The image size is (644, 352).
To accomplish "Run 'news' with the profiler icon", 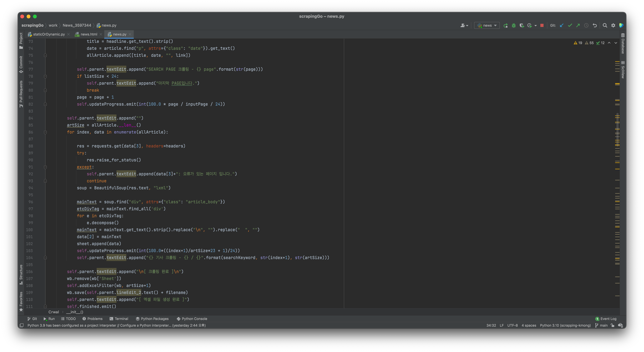I will click(529, 25).
